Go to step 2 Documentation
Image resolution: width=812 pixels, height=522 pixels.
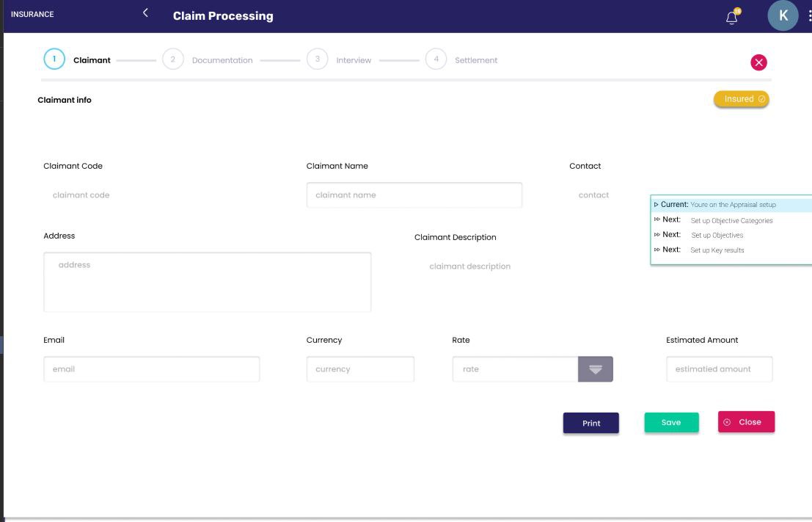pyautogui.click(x=173, y=59)
